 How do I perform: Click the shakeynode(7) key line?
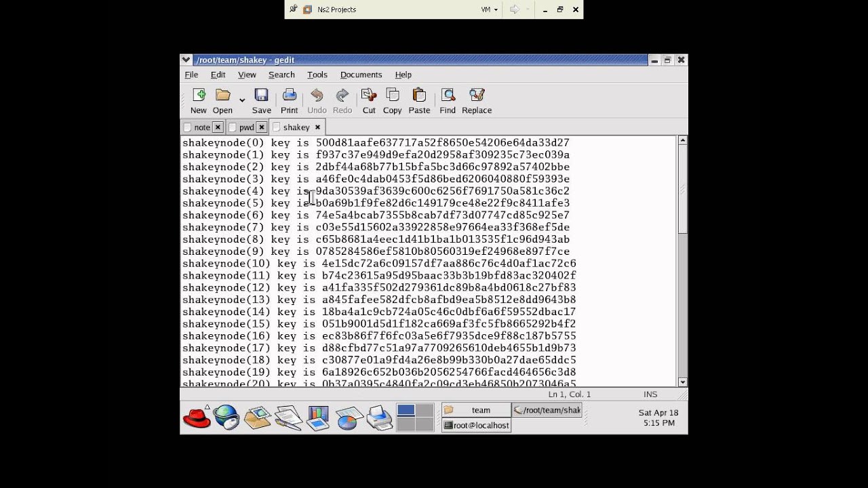tap(376, 228)
